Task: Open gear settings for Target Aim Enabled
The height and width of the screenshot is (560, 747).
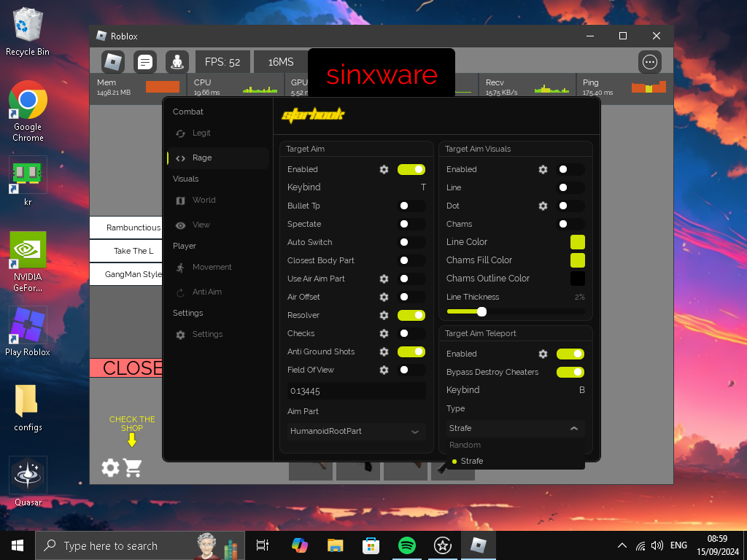Action: (x=384, y=169)
